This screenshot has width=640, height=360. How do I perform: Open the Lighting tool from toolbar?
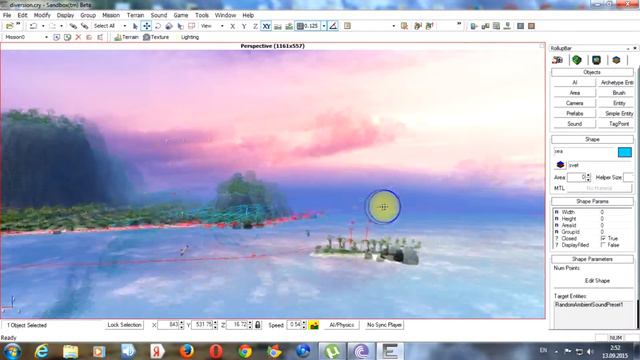(189, 37)
